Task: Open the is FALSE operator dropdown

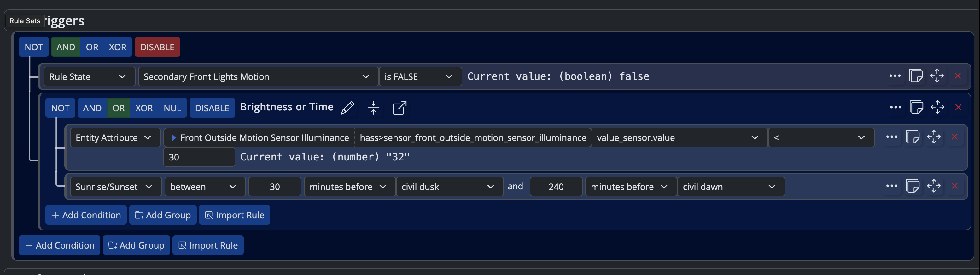Action: tap(420, 77)
